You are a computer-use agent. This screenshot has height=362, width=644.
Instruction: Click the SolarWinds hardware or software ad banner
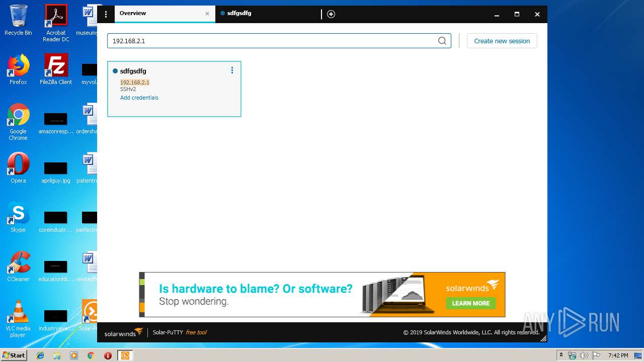(322, 295)
